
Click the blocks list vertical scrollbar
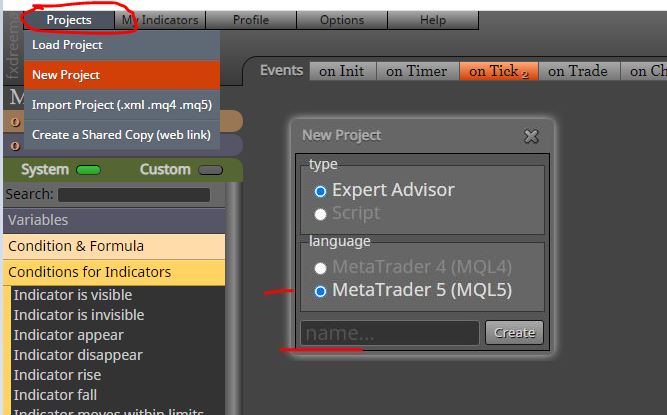pos(234,298)
